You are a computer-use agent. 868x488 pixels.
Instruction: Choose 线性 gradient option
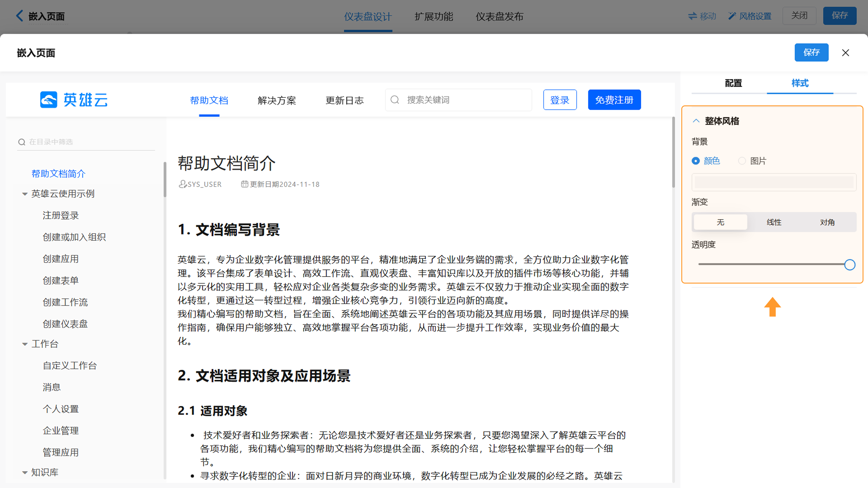pyautogui.click(x=774, y=222)
